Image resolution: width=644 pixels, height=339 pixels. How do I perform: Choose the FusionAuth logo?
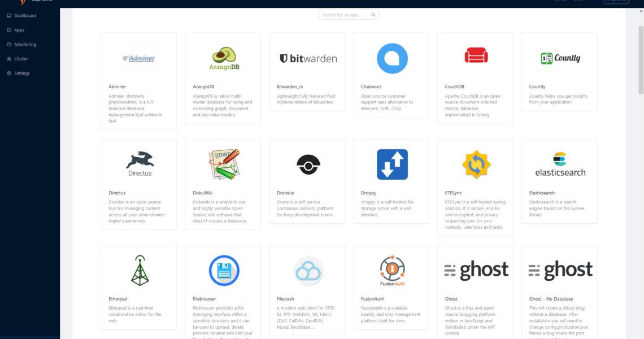point(392,271)
